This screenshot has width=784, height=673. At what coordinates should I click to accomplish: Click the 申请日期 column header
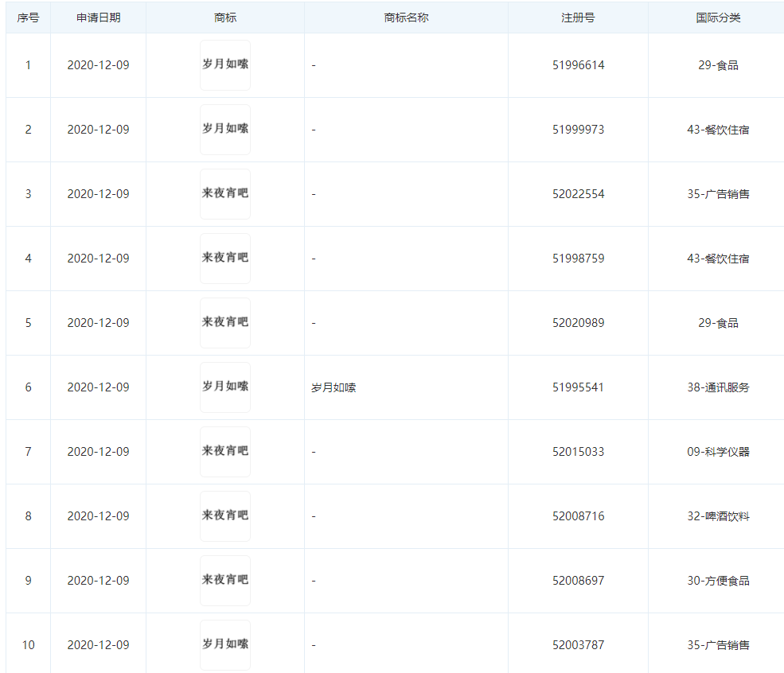point(98,18)
